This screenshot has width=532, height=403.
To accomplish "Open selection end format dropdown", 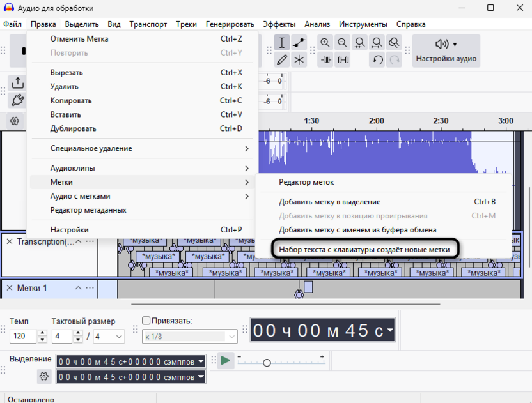I will coord(201,377).
